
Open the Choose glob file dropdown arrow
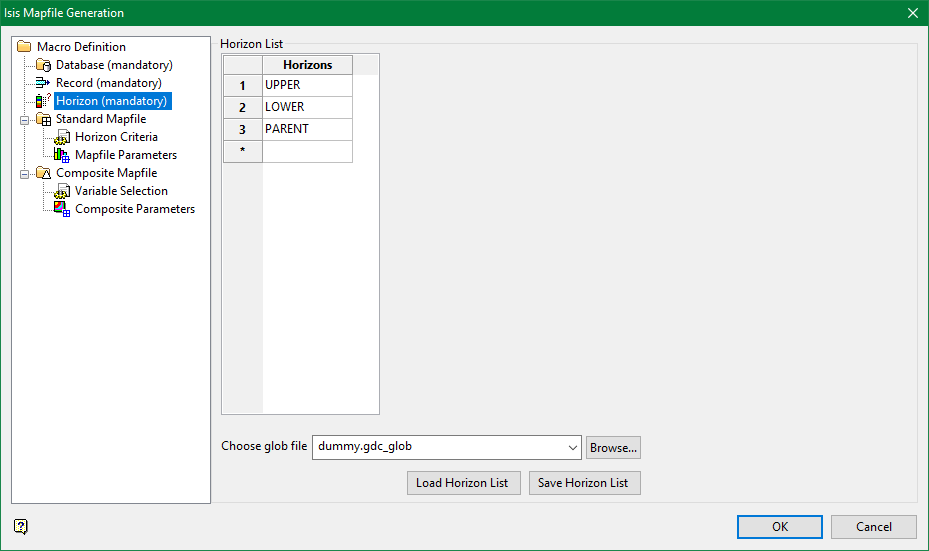[x=572, y=447]
